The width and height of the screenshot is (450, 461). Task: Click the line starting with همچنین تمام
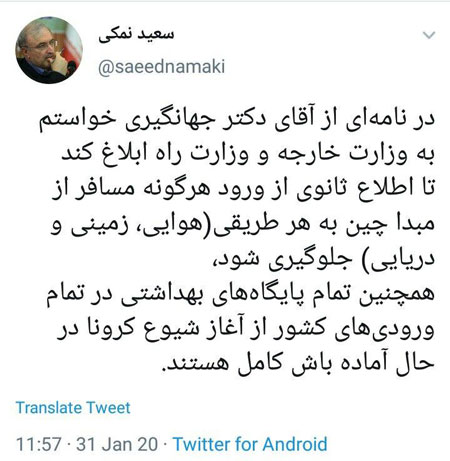coord(240,294)
